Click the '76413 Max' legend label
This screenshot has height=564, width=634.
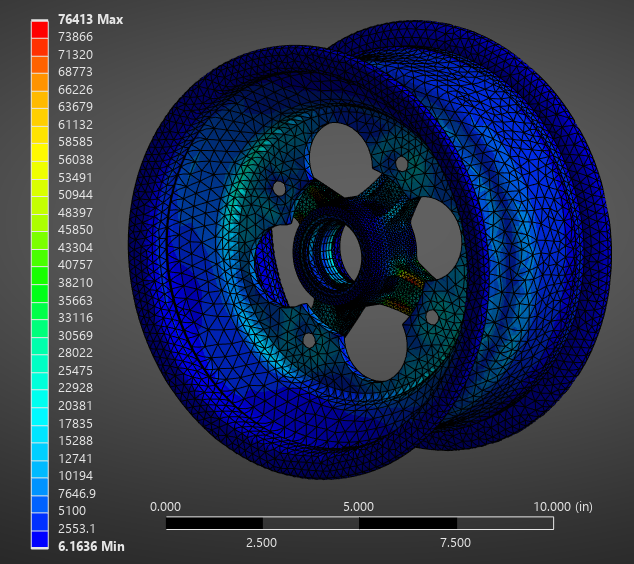pyautogui.click(x=91, y=19)
